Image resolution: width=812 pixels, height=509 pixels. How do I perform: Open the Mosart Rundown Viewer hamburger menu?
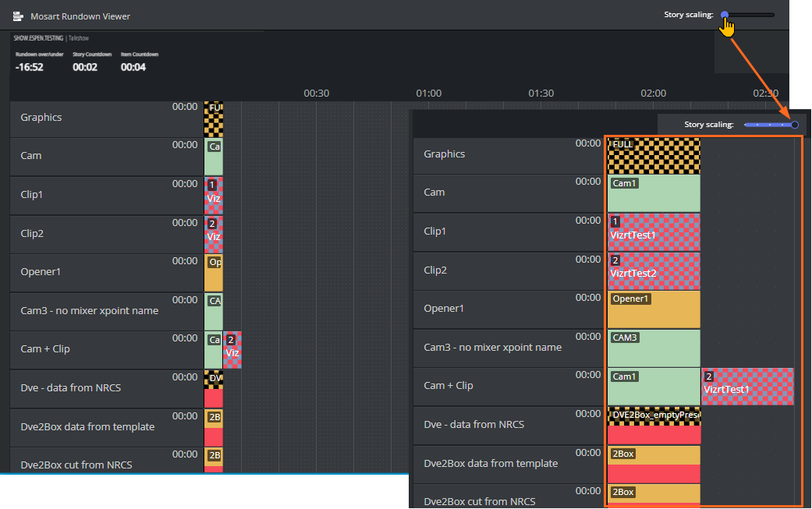coord(17,16)
